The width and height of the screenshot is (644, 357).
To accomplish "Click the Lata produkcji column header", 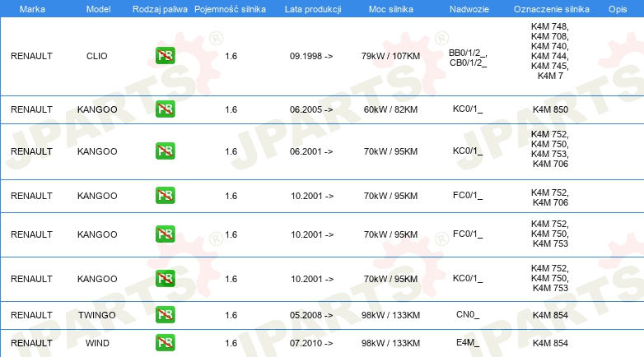I will (x=313, y=9).
